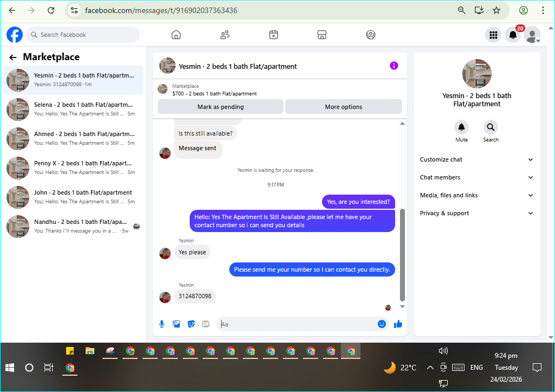Click More options button

[343, 107]
